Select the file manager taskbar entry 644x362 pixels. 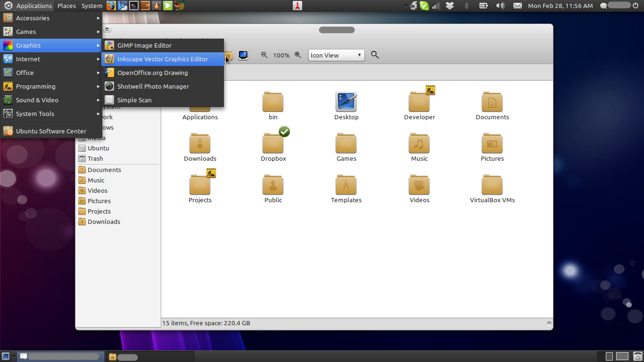coord(150,356)
